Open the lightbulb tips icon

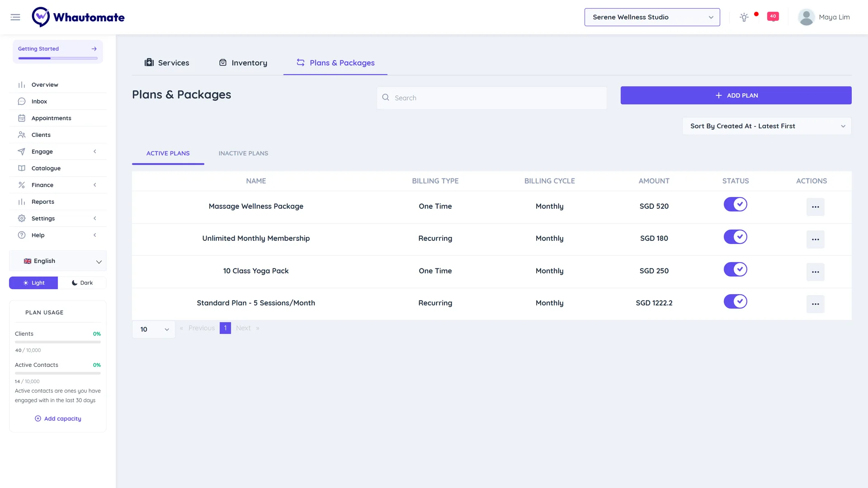(x=744, y=17)
